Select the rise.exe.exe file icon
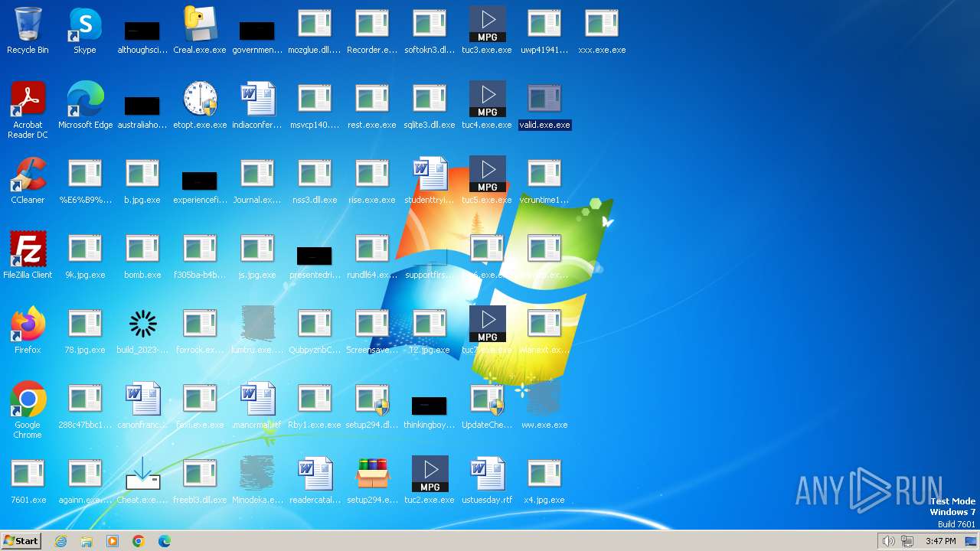The height and width of the screenshot is (551, 980). click(x=372, y=174)
